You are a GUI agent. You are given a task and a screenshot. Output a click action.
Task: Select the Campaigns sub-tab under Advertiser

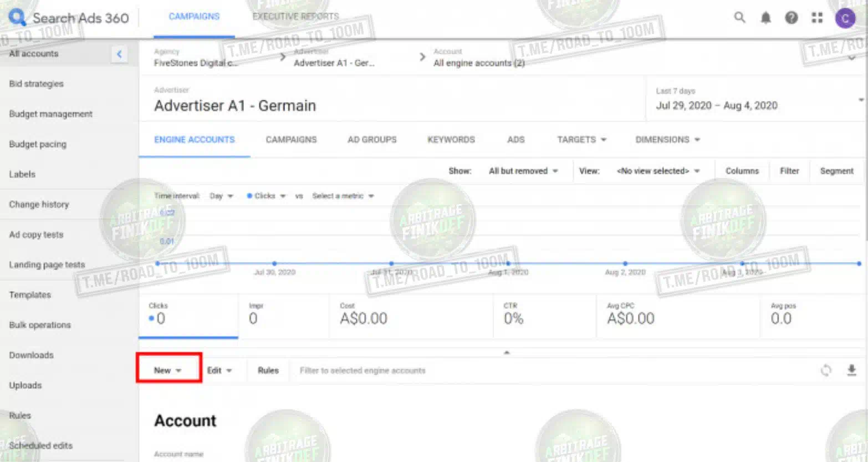291,140
